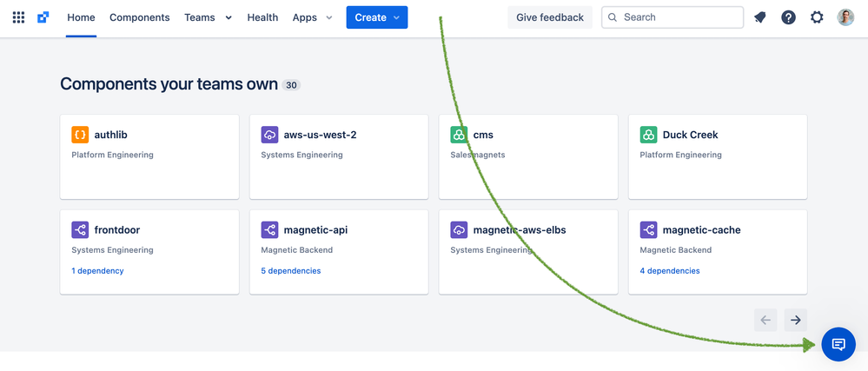
Task: Open the settings gear icon
Action: click(817, 17)
